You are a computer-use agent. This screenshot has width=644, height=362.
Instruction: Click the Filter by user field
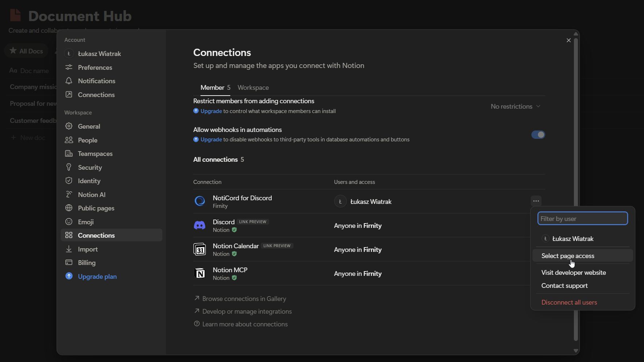tap(582, 218)
